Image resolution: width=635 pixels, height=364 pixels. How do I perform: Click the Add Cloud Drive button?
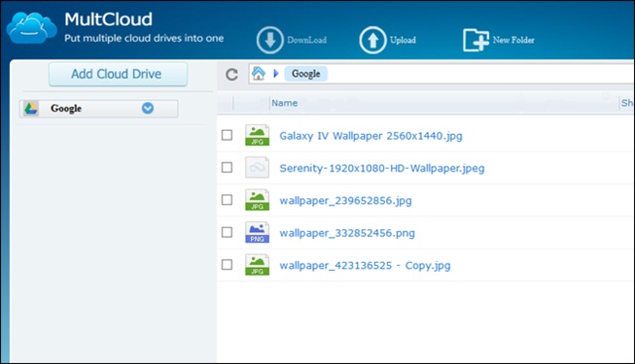point(118,74)
